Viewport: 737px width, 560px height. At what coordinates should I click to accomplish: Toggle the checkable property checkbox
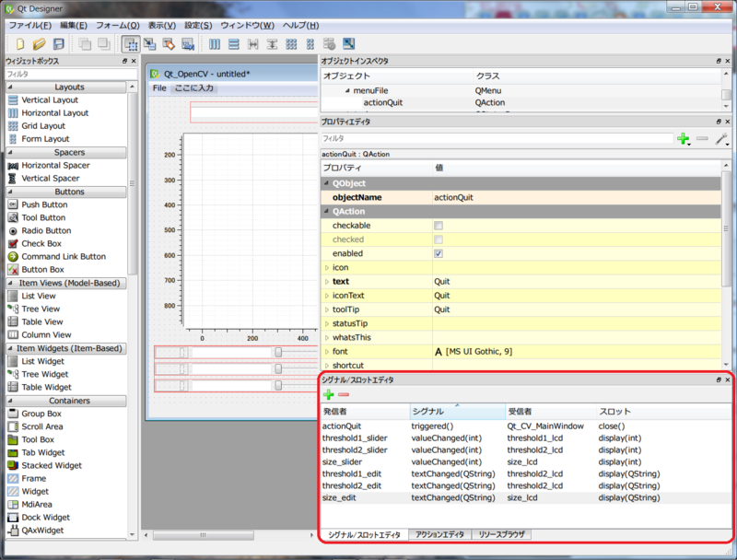439,226
